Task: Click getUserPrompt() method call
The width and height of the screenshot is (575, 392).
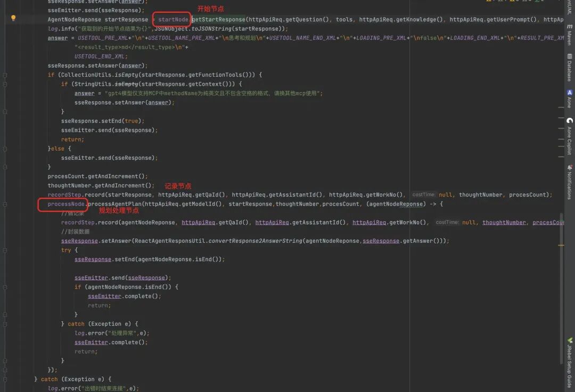Action: (x=512, y=19)
